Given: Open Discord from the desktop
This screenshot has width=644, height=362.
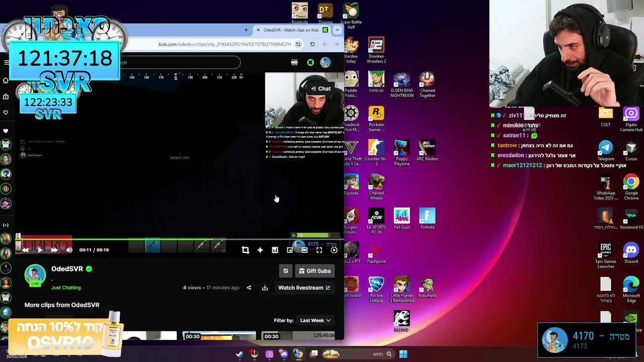Looking at the screenshot, I should pyautogui.click(x=631, y=253).
